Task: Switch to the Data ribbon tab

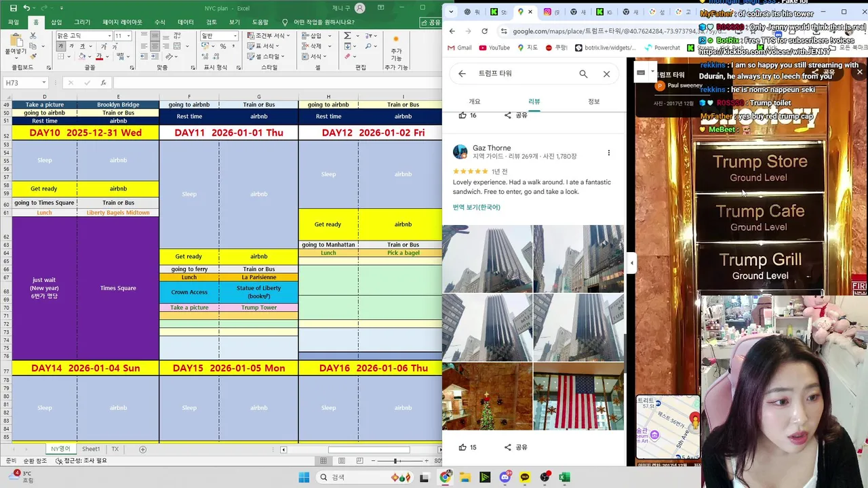Action: 186,22
